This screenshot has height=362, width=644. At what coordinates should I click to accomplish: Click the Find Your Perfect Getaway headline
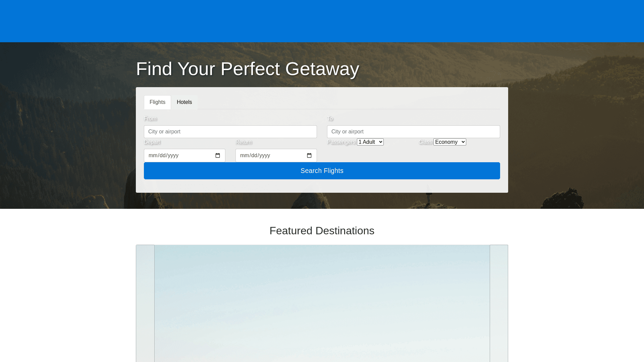click(247, 69)
